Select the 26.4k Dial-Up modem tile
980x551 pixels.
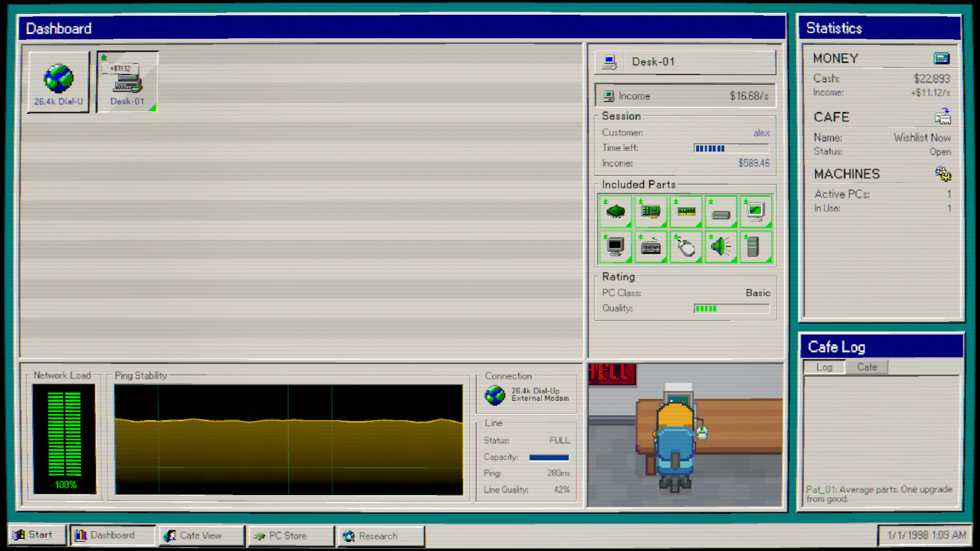click(58, 82)
